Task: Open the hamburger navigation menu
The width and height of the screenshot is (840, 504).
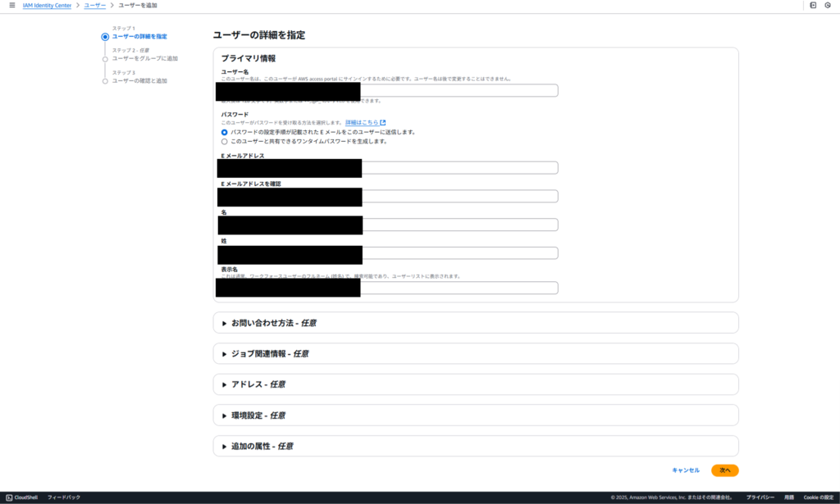Action: pos(11,6)
